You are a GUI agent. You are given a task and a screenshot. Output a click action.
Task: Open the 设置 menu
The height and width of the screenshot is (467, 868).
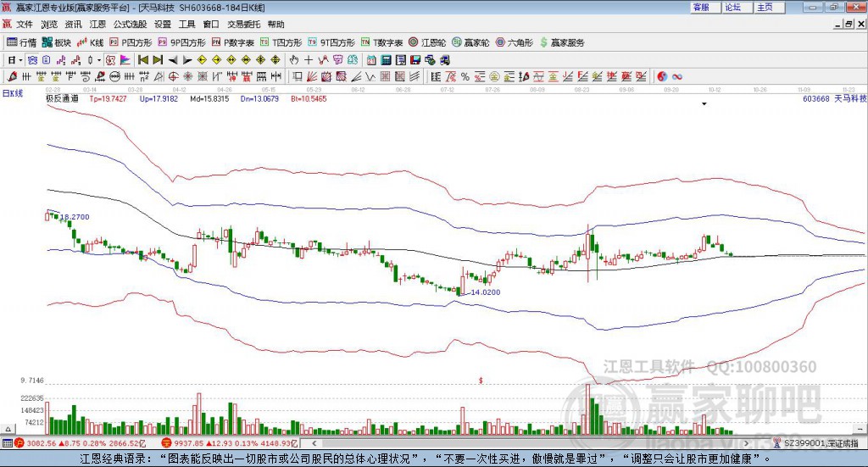coord(163,25)
